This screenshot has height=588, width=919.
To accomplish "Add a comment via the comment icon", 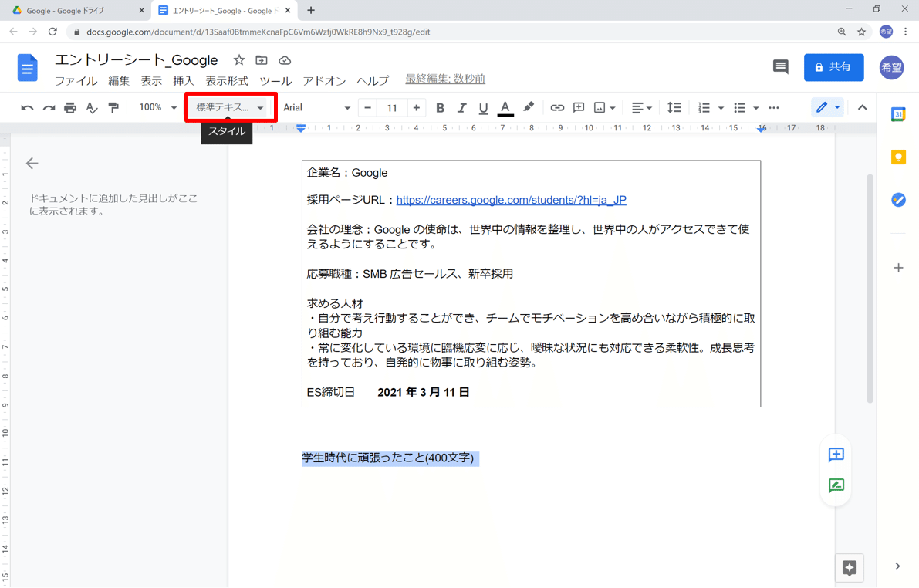I will pos(579,107).
